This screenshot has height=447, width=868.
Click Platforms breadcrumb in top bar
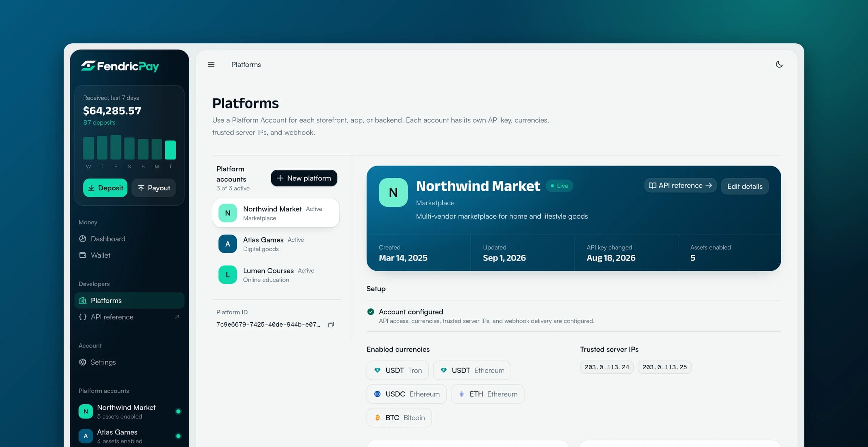(x=246, y=65)
